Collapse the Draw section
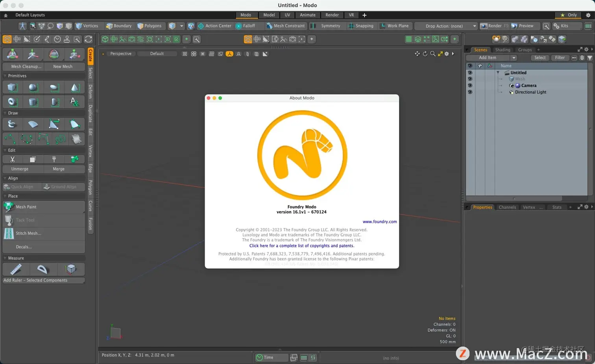The width and height of the screenshot is (595, 364). click(5, 113)
